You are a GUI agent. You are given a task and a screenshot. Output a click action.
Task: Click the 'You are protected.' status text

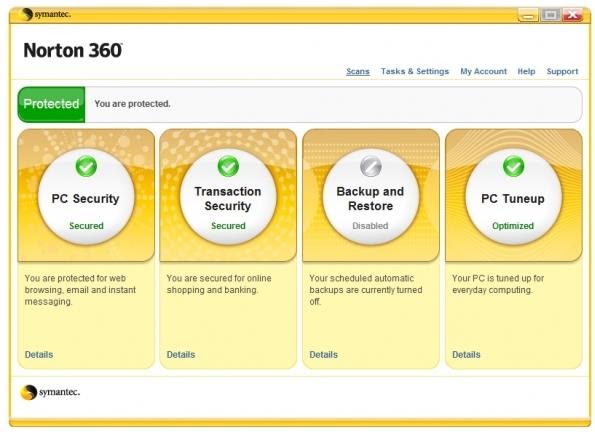click(x=132, y=104)
